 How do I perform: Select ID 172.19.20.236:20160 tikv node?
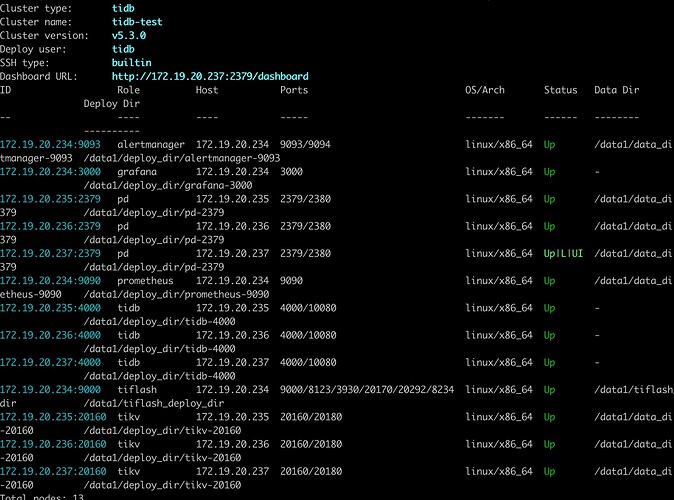click(x=53, y=444)
